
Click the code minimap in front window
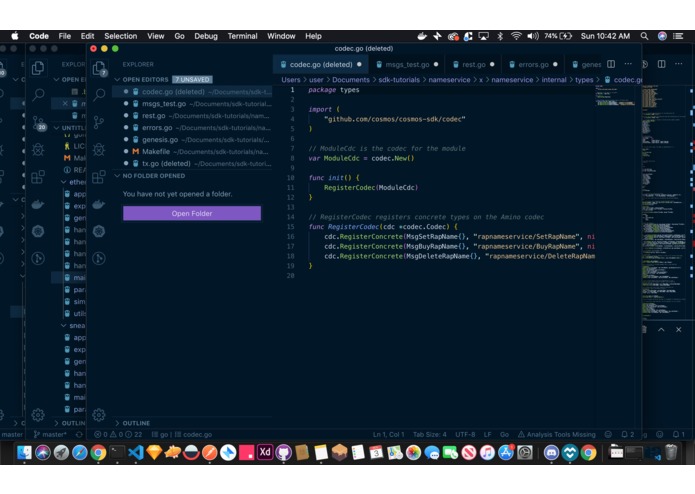coord(617,96)
